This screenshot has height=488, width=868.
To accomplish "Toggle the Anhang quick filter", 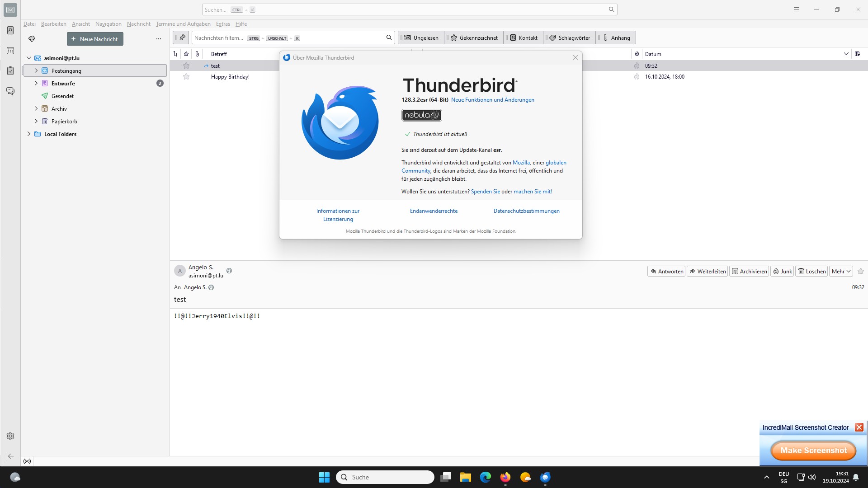I will pyautogui.click(x=617, y=38).
